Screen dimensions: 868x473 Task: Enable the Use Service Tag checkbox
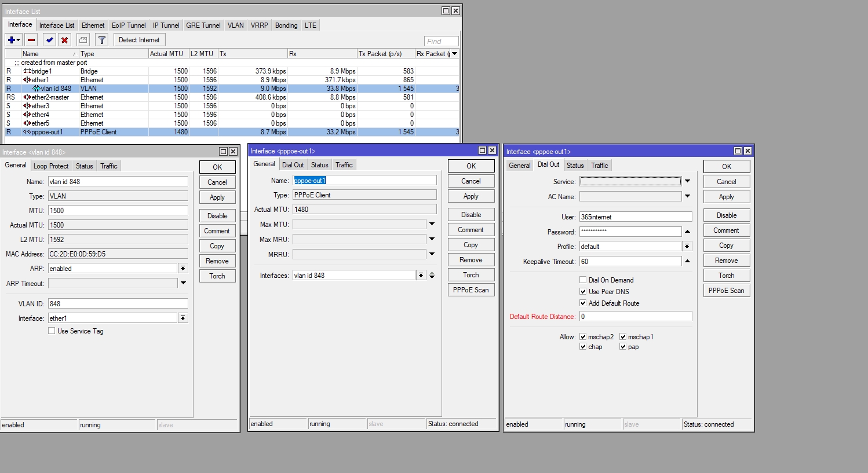[52, 331]
